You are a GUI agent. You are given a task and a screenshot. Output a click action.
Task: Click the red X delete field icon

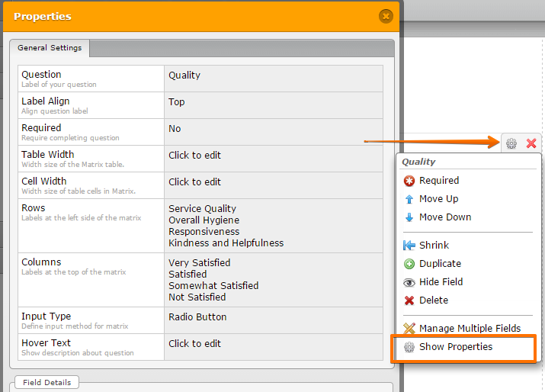tap(531, 143)
